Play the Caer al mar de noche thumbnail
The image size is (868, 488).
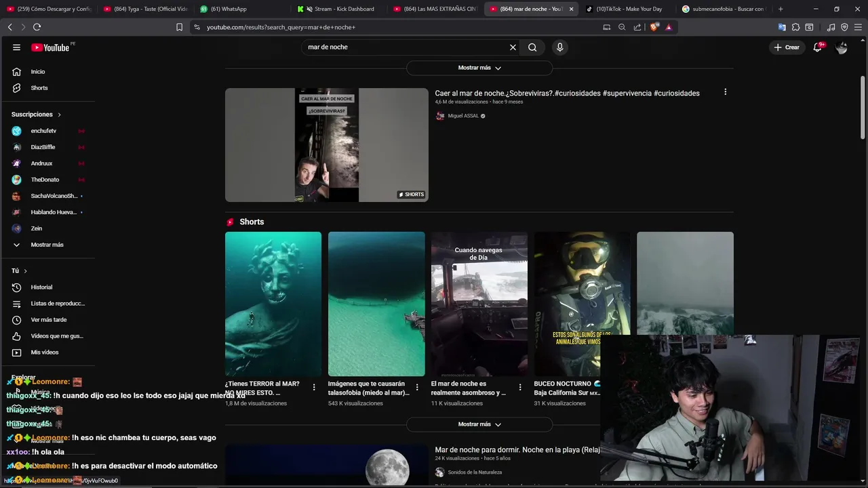327,145
